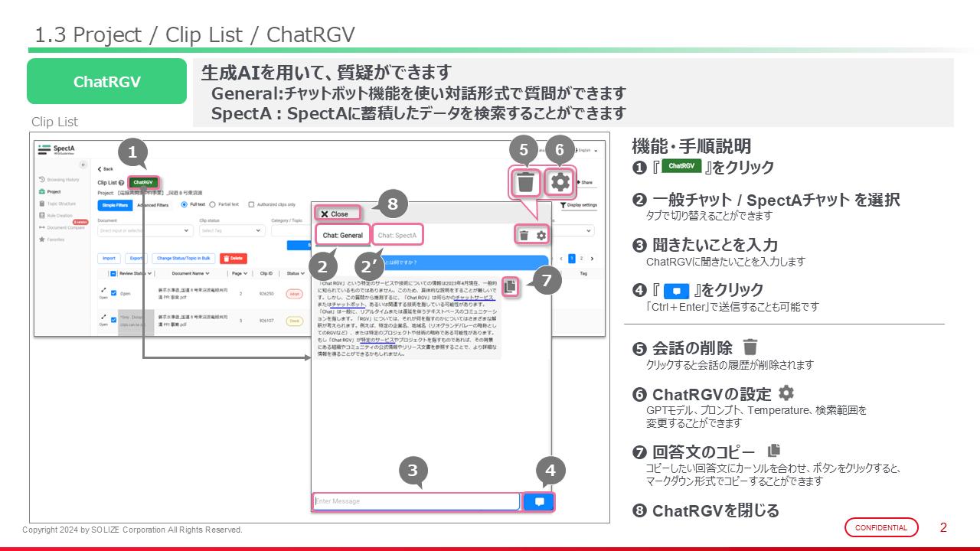Close the ChatRGV chat panel
980x551 pixels.
click(334, 214)
